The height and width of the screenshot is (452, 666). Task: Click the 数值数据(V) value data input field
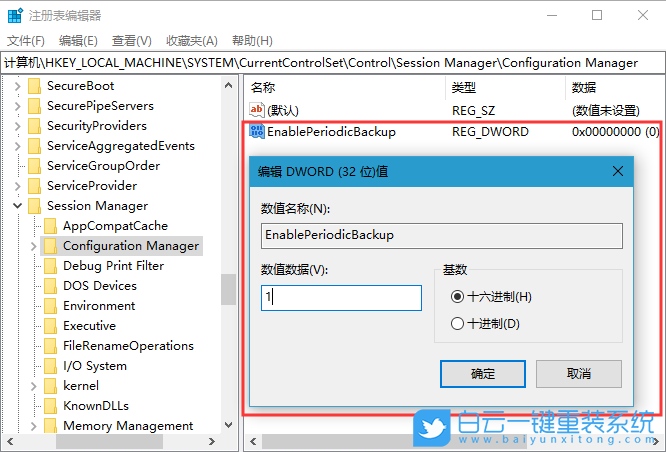pos(341,298)
